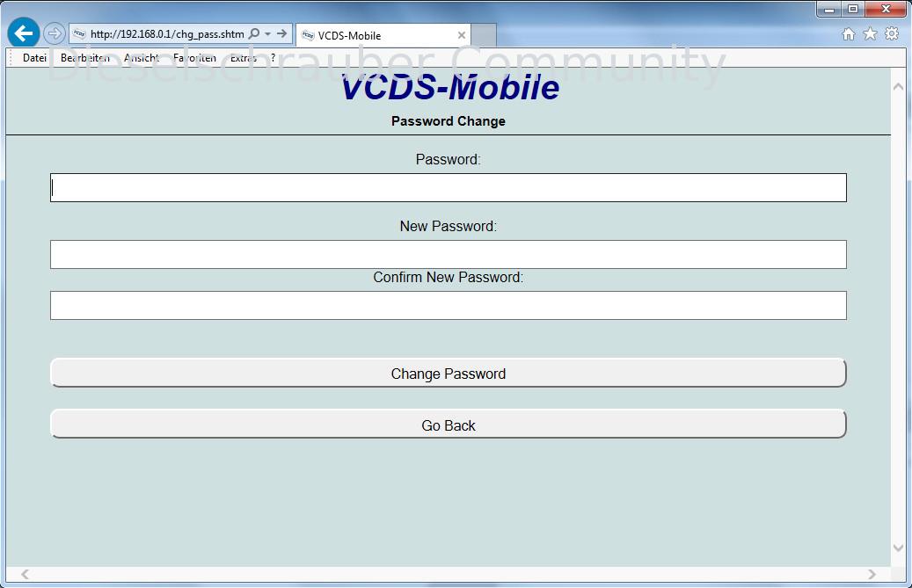Click the Change Password button
This screenshot has width=912, height=588.
[x=449, y=373]
